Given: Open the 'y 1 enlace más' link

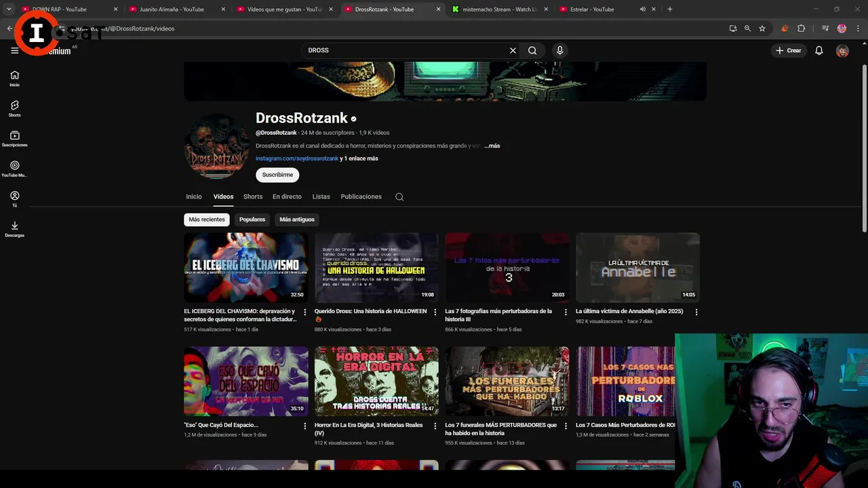Looking at the screenshot, I should click(359, 159).
